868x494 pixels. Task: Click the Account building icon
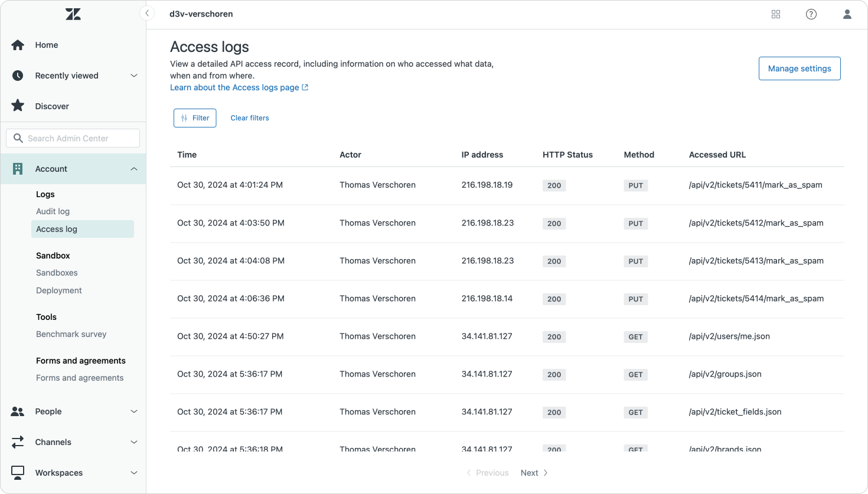(18, 169)
